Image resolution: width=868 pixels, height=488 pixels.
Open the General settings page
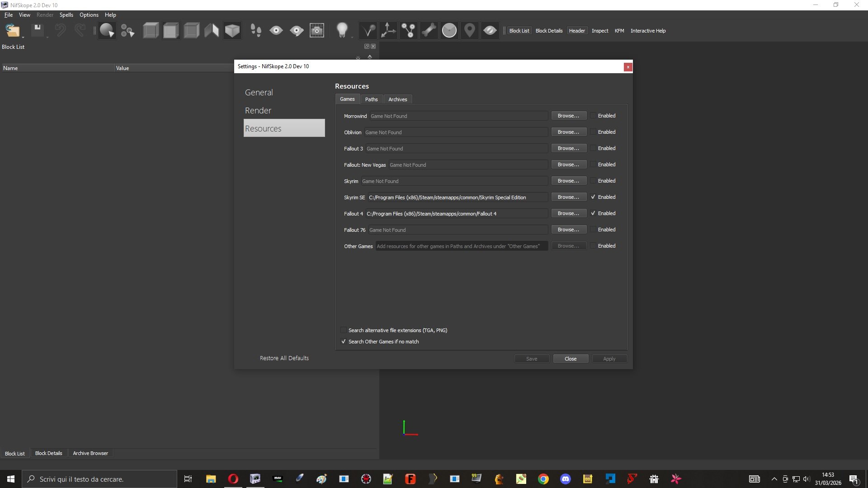pos(284,92)
